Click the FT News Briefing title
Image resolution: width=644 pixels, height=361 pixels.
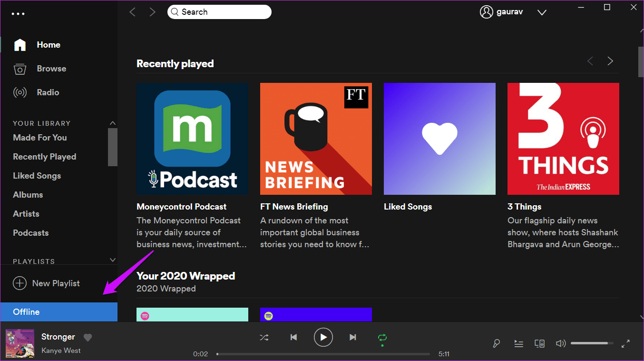pos(294,207)
